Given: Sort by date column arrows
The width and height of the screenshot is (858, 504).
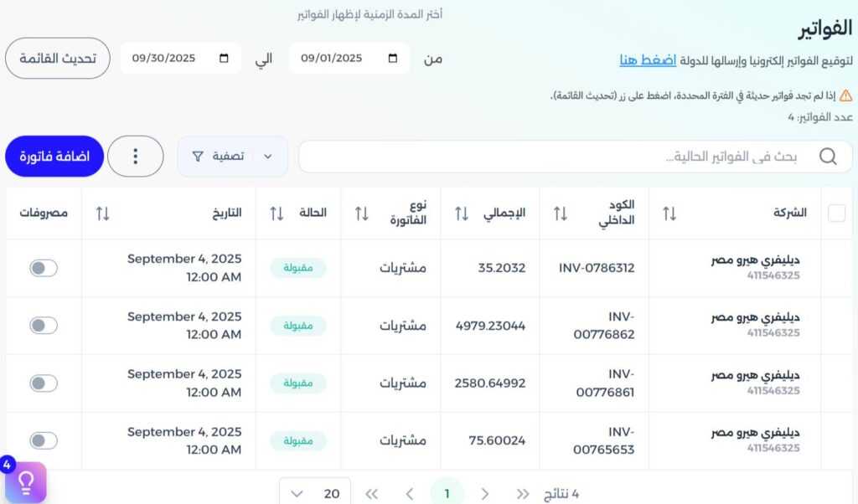Looking at the screenshot, I should pyautogui.click(x=103, y=213).
